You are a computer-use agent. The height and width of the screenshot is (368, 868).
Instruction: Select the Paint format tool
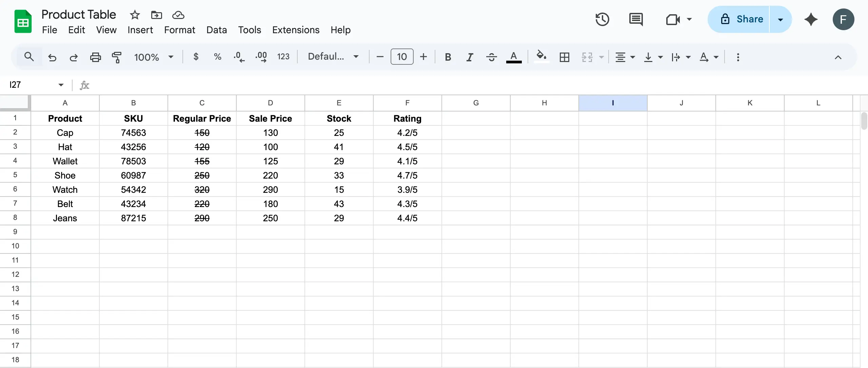click(x=116, y=57)
